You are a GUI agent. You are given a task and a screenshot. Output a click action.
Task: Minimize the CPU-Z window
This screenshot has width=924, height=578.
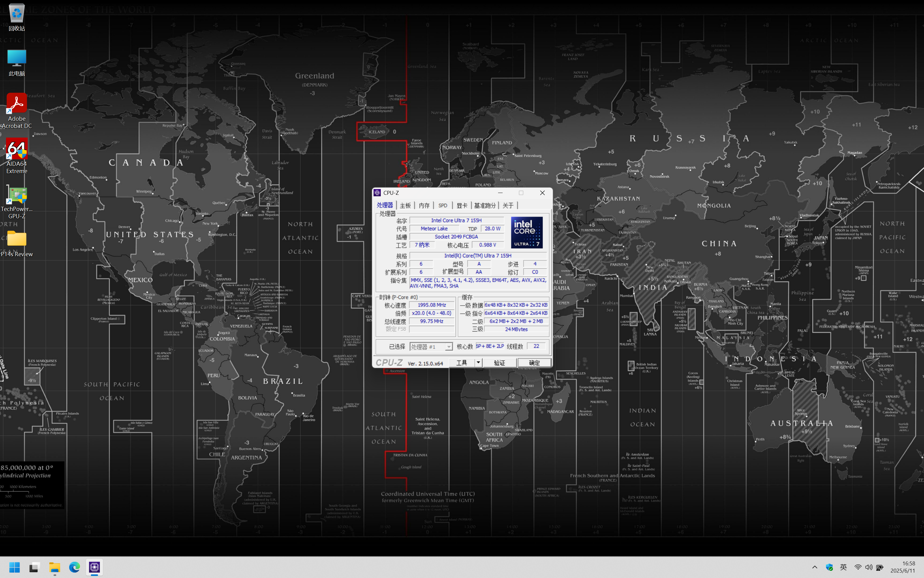[500, 193]
